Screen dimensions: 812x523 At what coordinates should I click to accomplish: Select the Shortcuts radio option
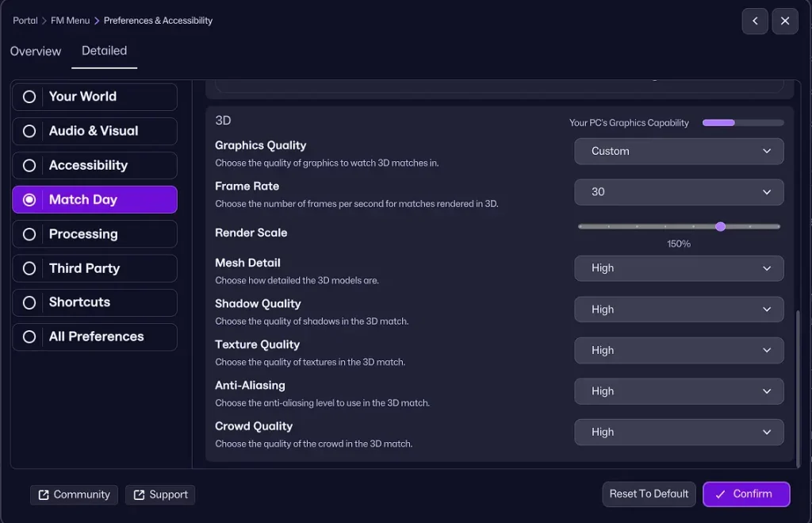(x=29, y=302)
